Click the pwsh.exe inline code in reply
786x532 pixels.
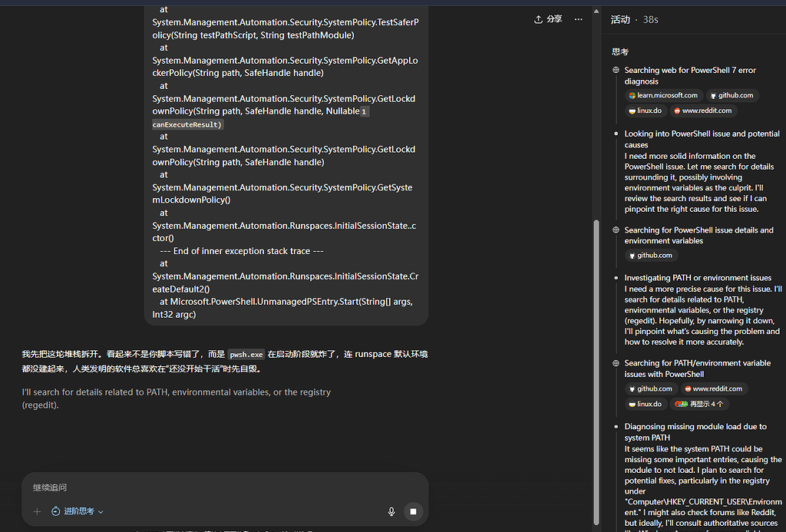coord(246,355)
